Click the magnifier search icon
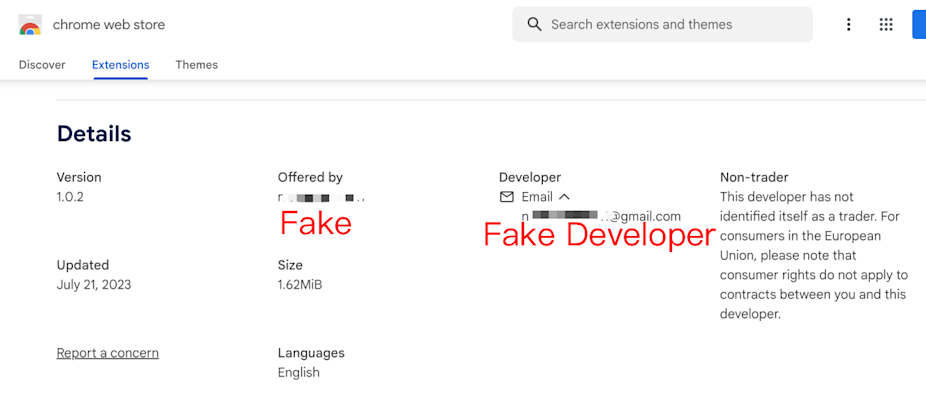 534,24
